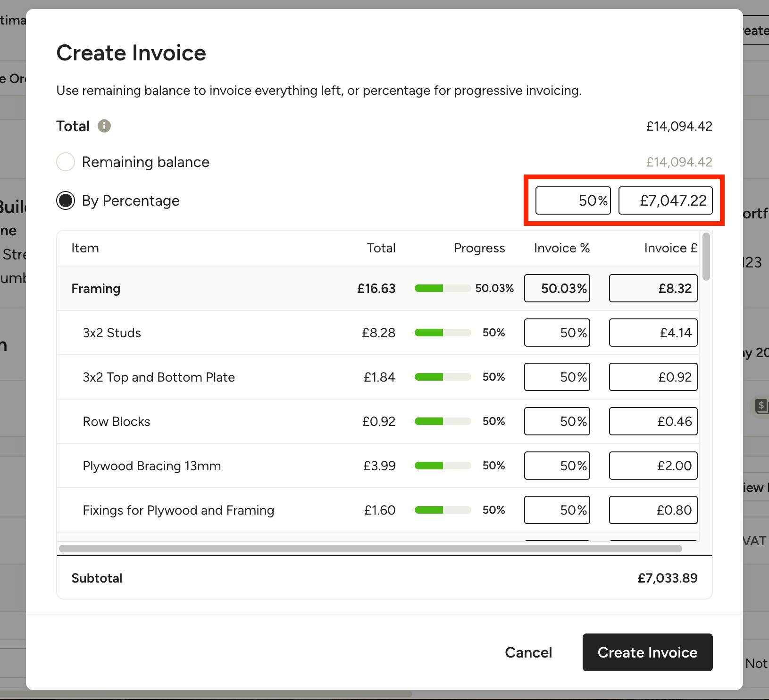Image resolution: width=769 pixels, height=700 pixels.
Task: Select the By Percentage radio option
Action: coord(66,200)
